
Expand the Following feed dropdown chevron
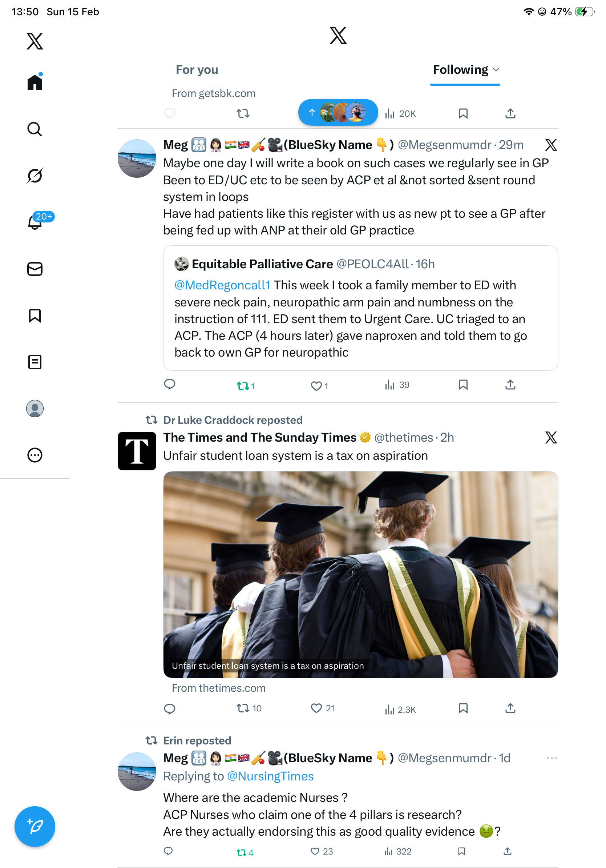[496, 70]
